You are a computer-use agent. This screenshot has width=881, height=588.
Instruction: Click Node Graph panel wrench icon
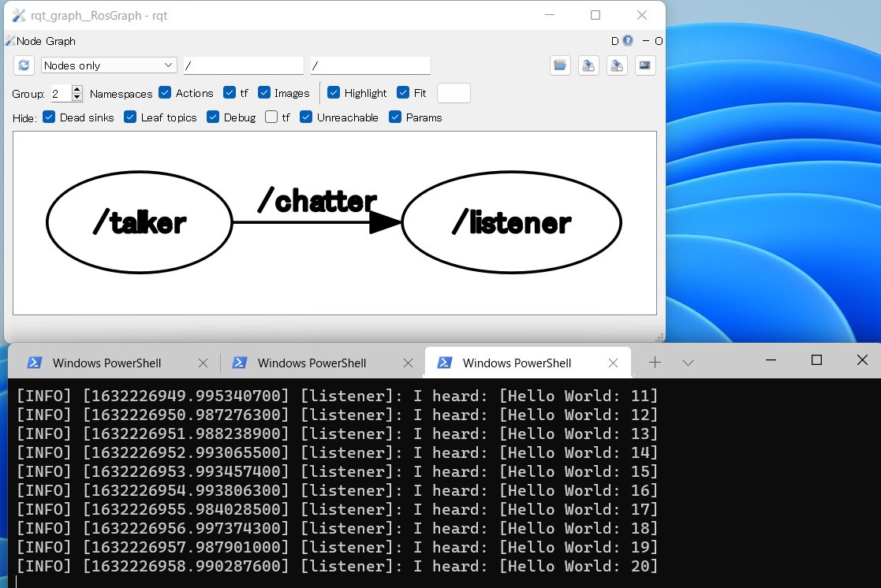click(x=9, y=40)
